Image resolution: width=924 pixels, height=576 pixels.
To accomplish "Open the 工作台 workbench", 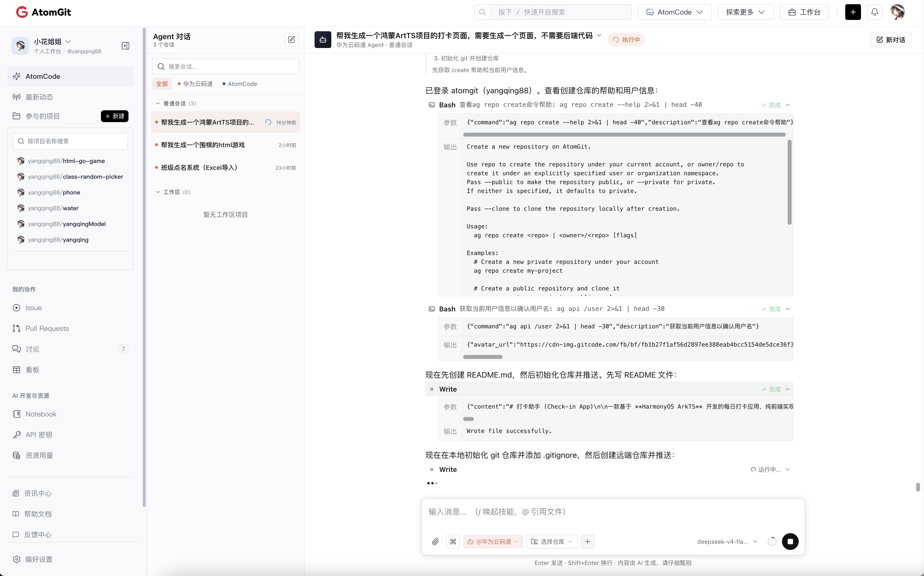I will [x=804, y=12].
